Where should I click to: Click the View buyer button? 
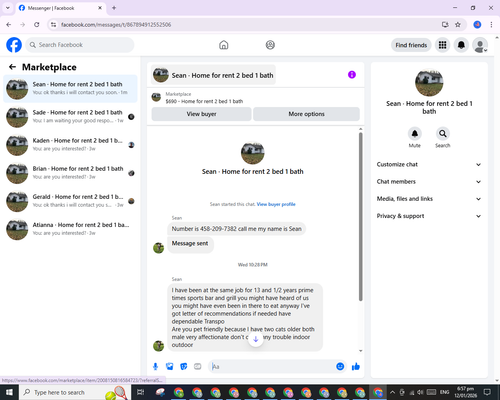[x=201, y=114]
